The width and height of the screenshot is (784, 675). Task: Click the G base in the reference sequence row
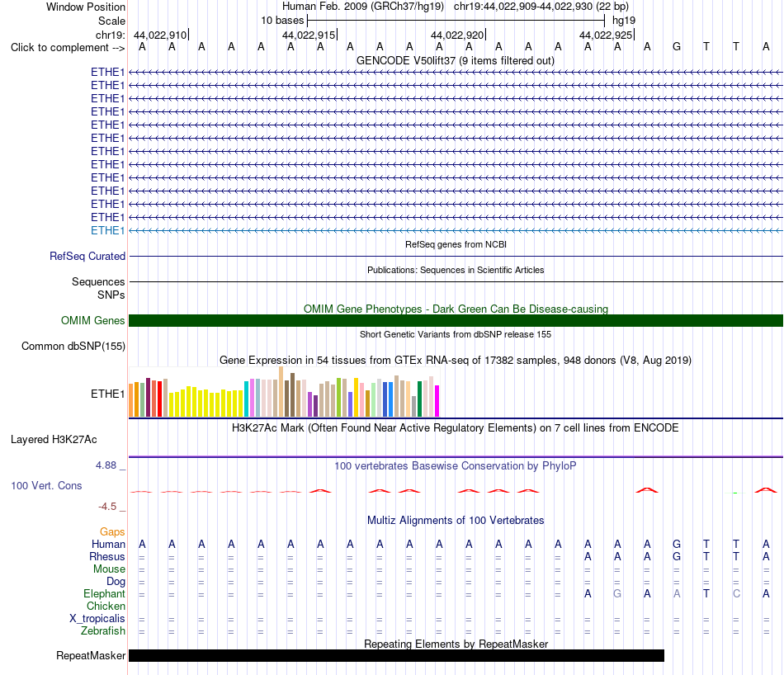[677, 47]
